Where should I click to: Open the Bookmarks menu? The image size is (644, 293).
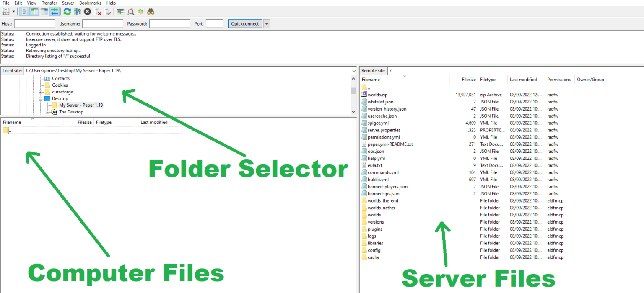(x=90, y=3)
